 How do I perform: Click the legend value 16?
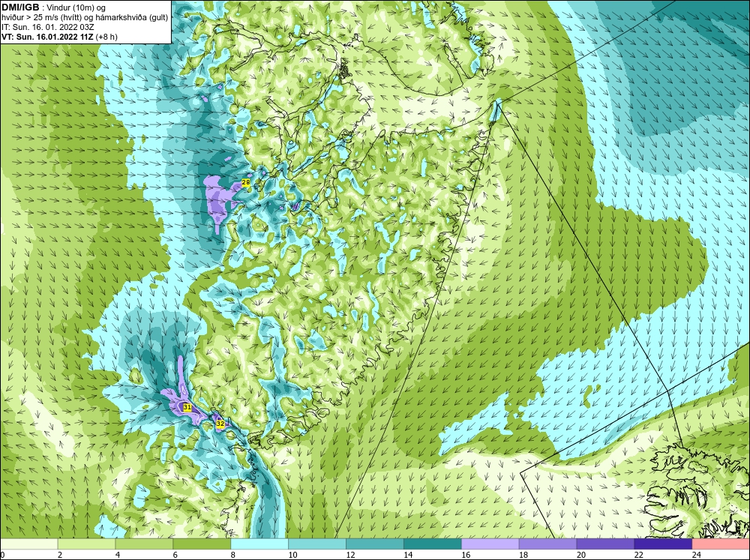coord(466,555)
